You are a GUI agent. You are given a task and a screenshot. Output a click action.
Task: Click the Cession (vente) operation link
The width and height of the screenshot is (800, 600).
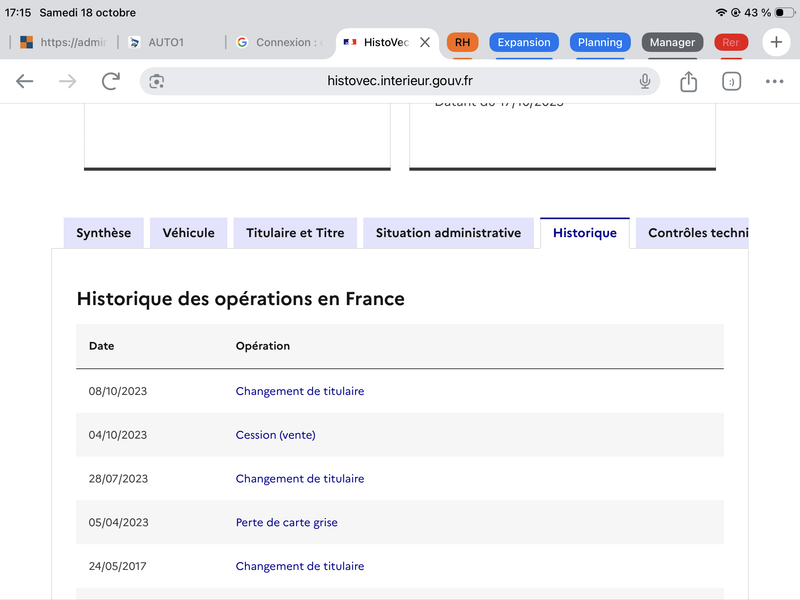(x=275, y=435)
